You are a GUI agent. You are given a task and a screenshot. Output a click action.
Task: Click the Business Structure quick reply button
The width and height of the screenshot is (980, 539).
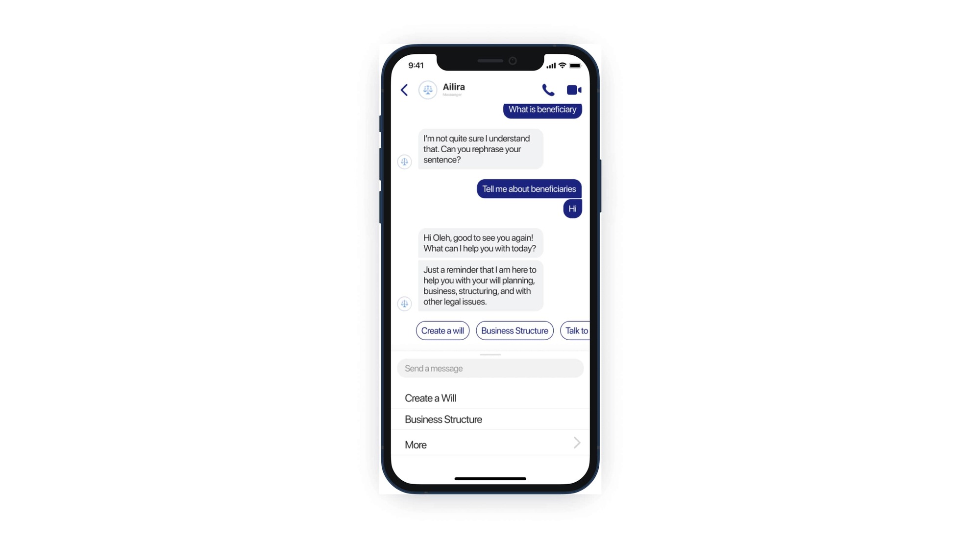coord(515,330)
